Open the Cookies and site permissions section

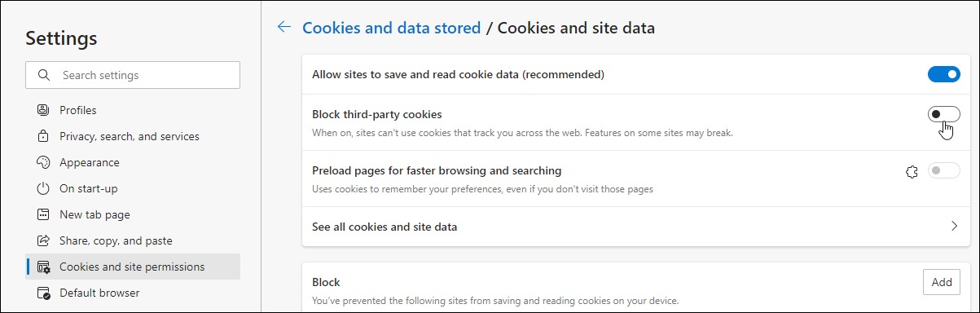click(x=134, y=267)
